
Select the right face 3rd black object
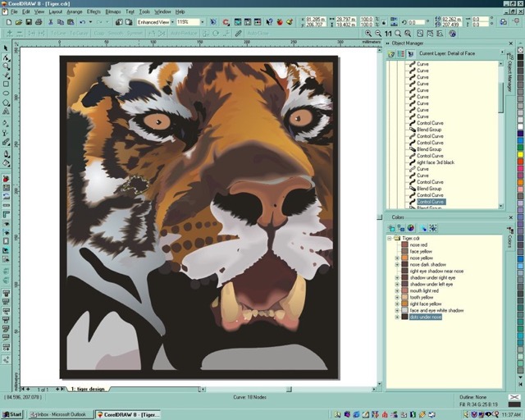[436, 162]
